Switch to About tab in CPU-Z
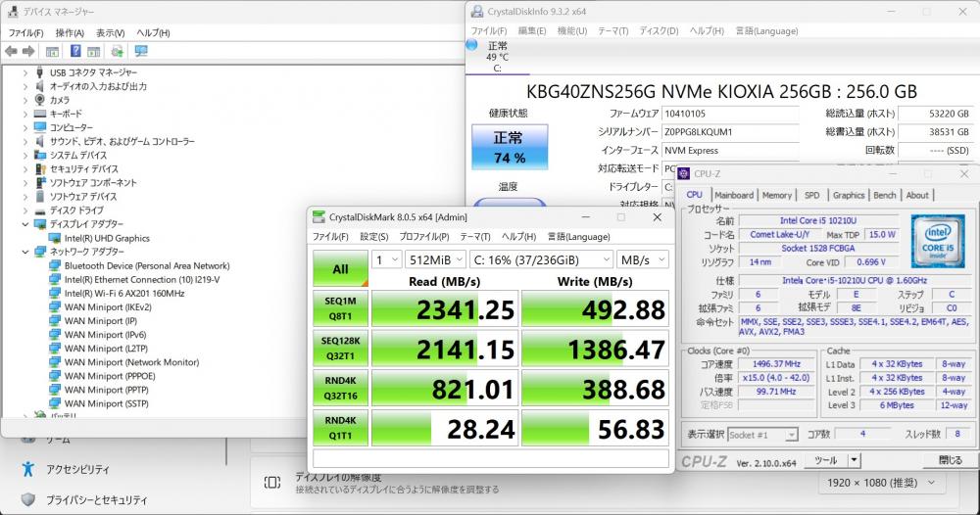This screenshot has width=980, height=515. (x=917, y=196)
